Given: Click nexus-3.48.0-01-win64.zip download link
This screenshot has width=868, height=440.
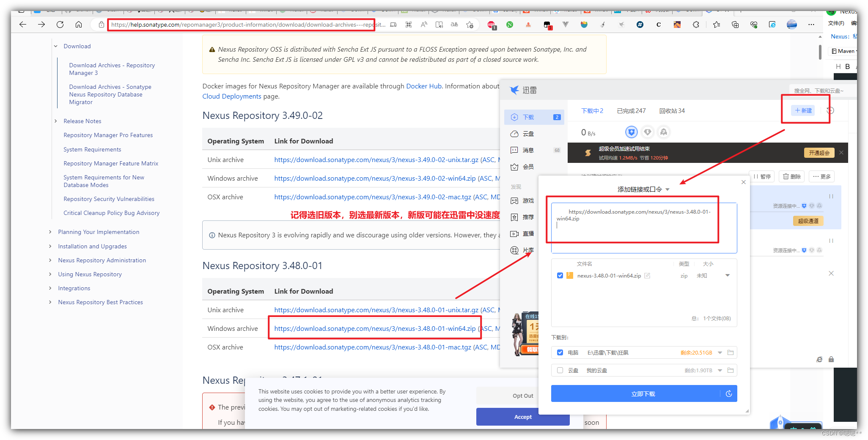Looking at the screenshot, I should (375, 328).
